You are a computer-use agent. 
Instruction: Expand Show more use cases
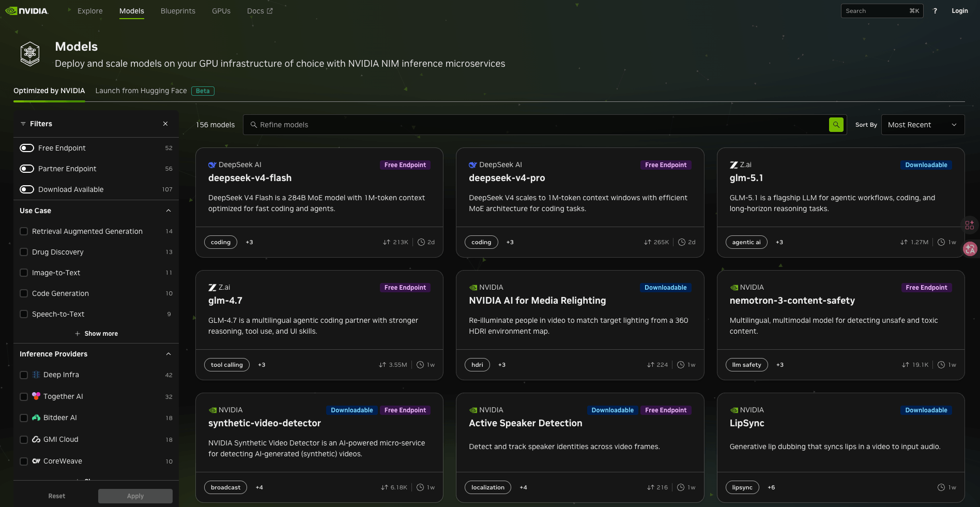(96, 334)
